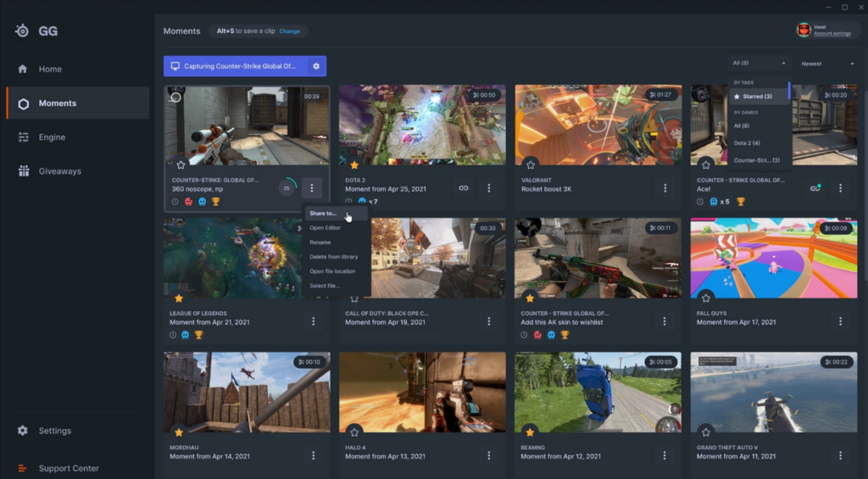This screenshot has height=479, width=868.
Task: Choose Delete from library in context menu
Action: click(x=333, y=257)
